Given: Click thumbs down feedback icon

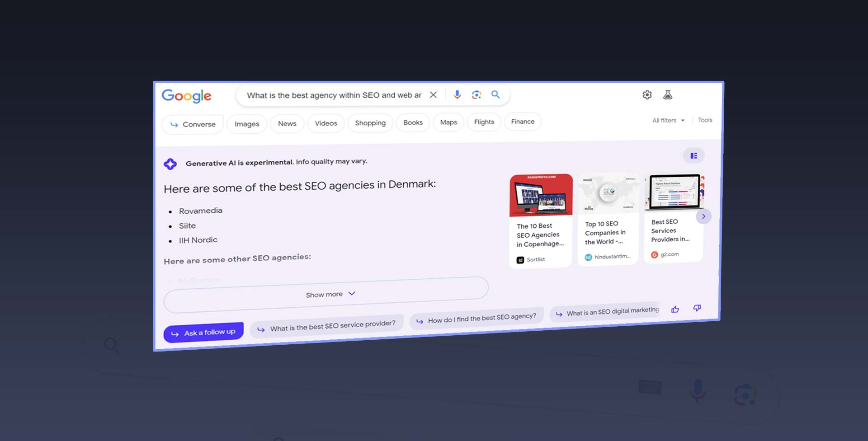Looking at the screenshot, I should point(697,308).
